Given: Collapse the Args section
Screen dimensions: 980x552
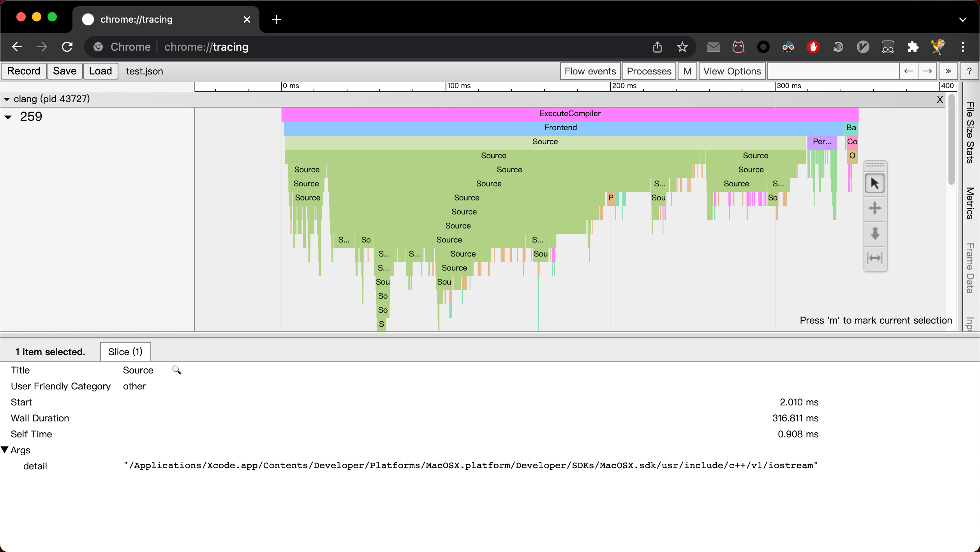Looking at the screenshot, I should point(5,450).
